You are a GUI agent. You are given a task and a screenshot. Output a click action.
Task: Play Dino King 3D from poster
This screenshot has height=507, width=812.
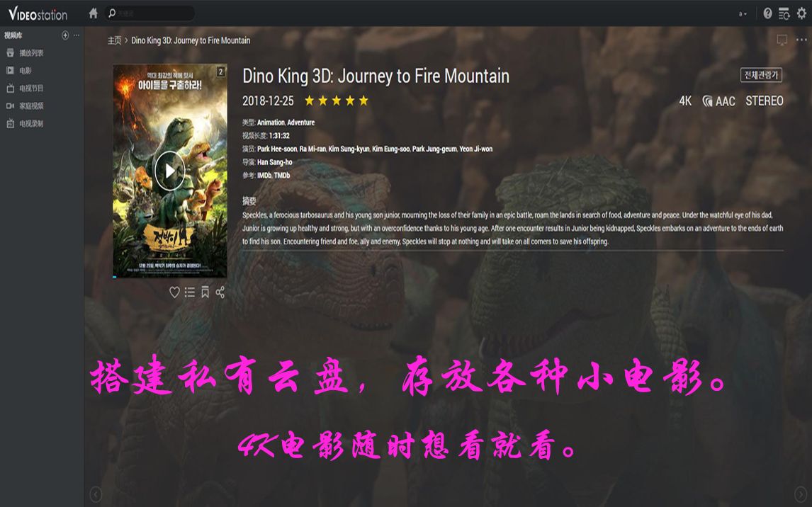tap(170, 171)
